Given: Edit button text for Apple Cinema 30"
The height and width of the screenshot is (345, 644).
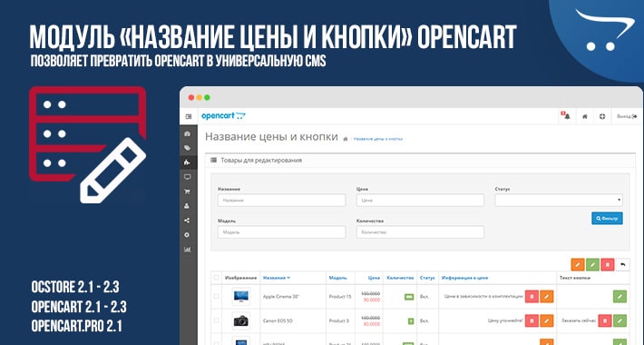Looking at the screenshot, I should point(620,296).
